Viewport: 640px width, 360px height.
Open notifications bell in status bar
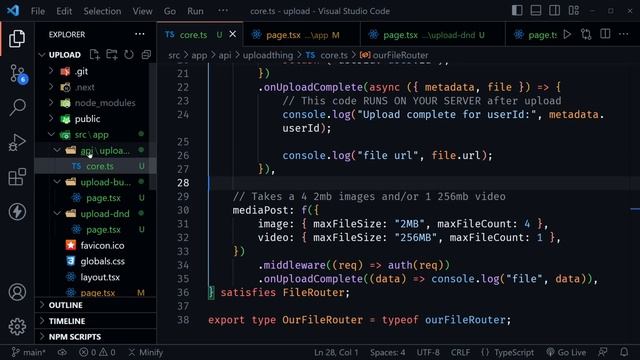point(624,352)
